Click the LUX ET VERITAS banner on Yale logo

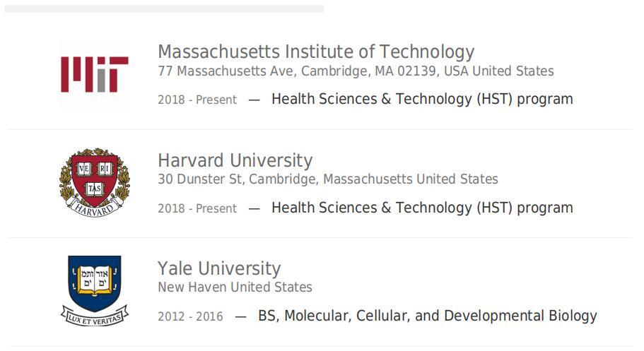(x=95, y=317)
